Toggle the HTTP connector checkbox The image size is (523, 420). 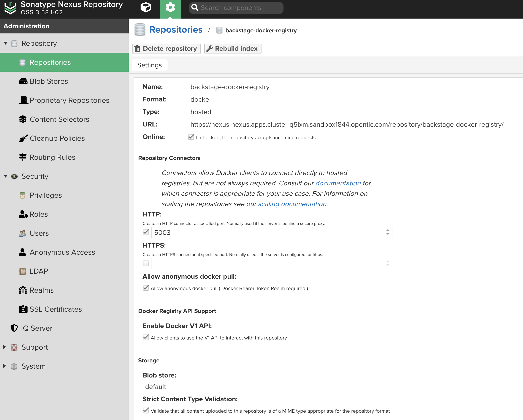[146, 232]
